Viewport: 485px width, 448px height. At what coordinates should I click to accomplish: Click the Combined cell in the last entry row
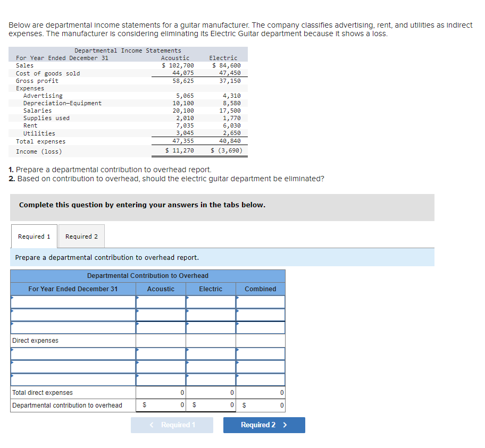pos(260,379)
